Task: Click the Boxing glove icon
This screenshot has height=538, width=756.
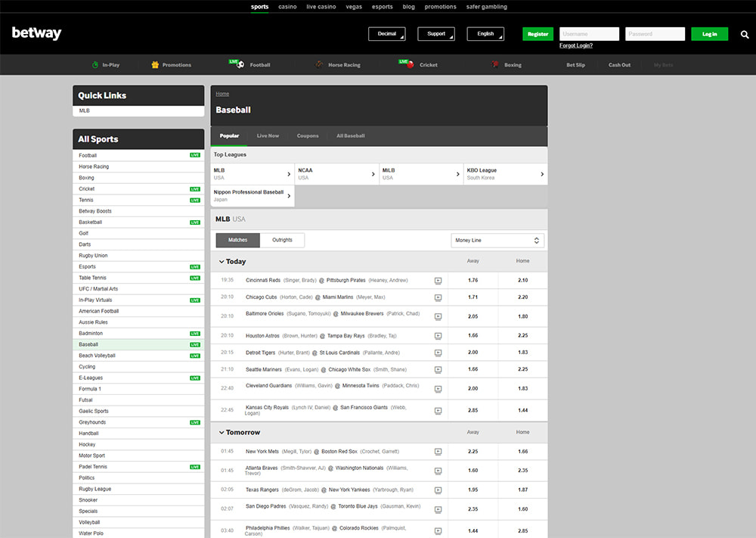Action: [x=495, y=64]
